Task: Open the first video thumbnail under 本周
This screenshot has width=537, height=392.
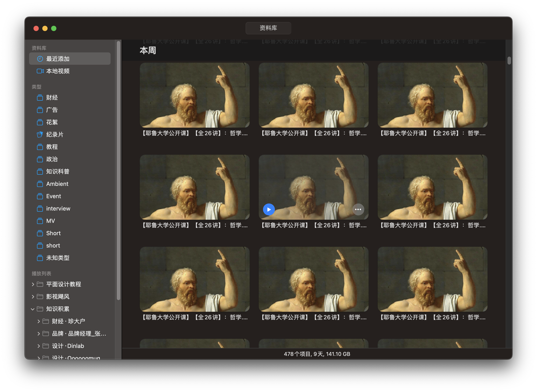Action: 194,95
